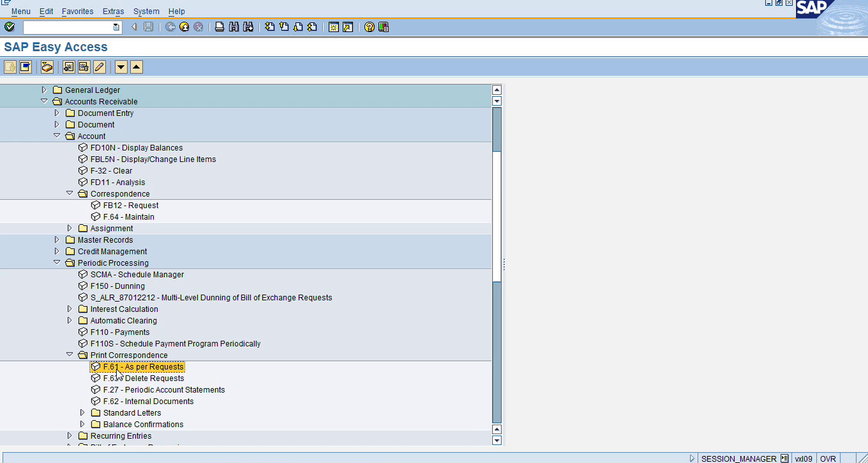
Task: Click the status bar expand triangle
Action: coord(692,459)
